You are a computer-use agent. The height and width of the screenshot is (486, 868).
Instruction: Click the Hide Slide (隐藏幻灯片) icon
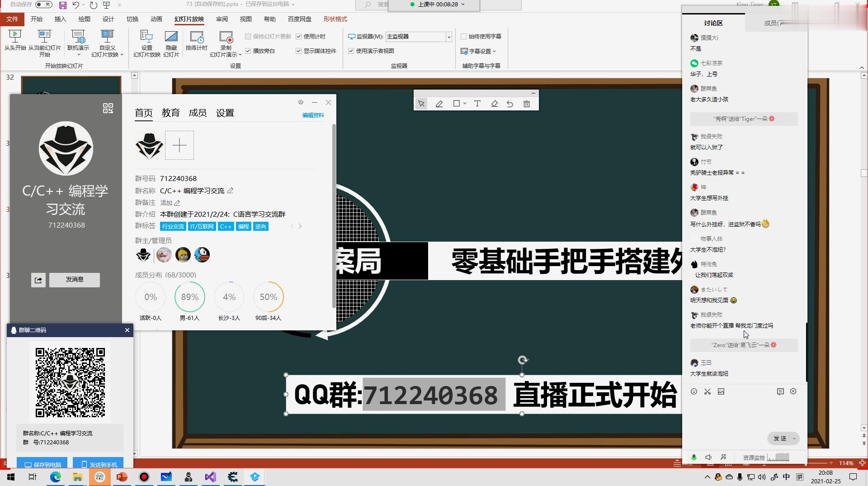click(171, 37)
